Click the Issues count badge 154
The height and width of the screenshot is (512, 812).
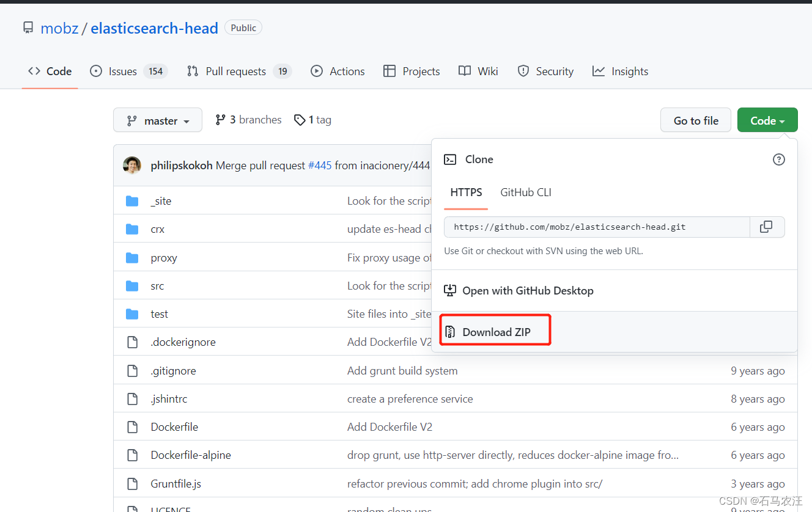(155, 71)
